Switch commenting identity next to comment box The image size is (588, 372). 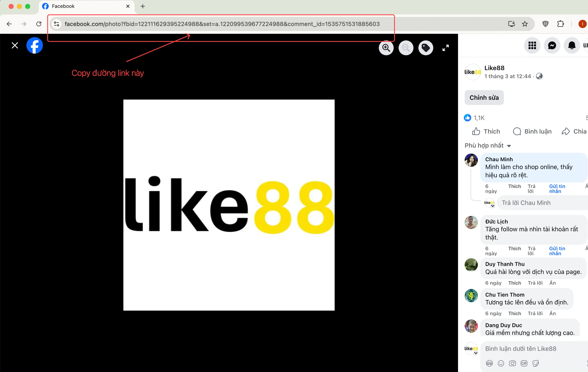[471, 349]
